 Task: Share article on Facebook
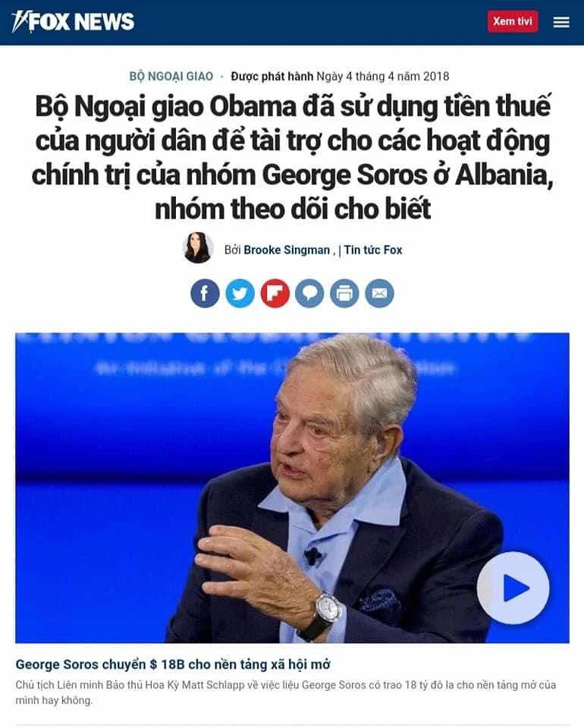pos(205,293)
